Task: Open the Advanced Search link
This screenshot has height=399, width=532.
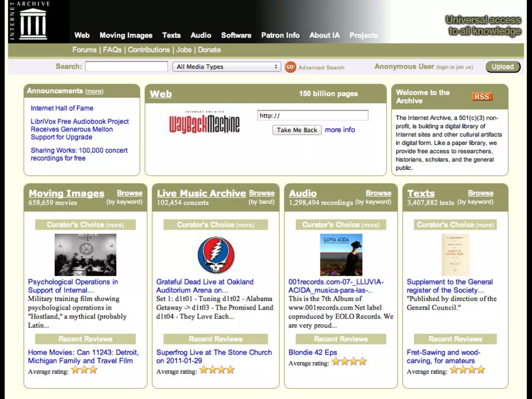Action: 321,68
